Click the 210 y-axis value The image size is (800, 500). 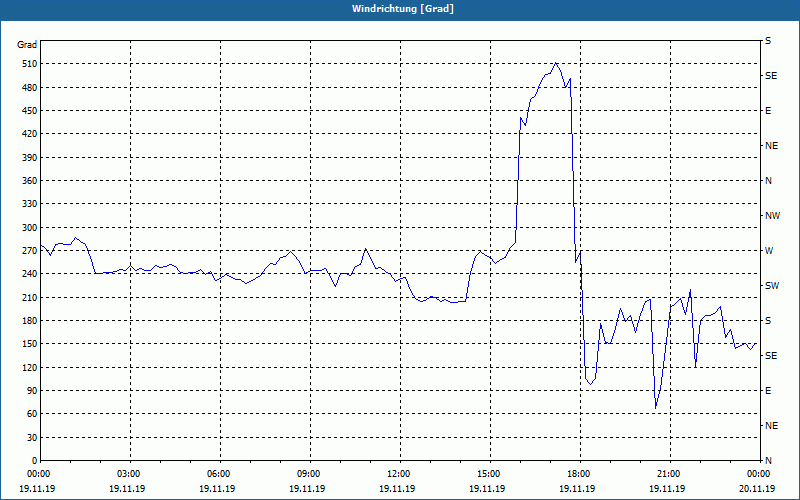click(29, 297)
